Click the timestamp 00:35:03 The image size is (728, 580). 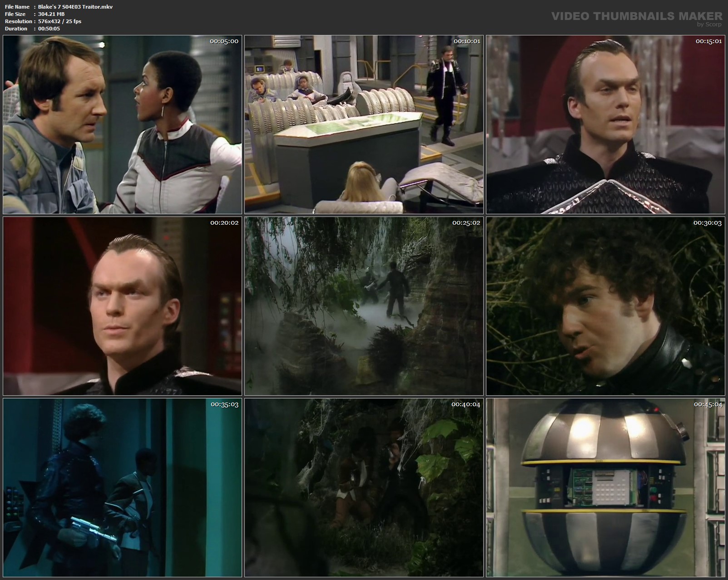click(x=224, y=404)
